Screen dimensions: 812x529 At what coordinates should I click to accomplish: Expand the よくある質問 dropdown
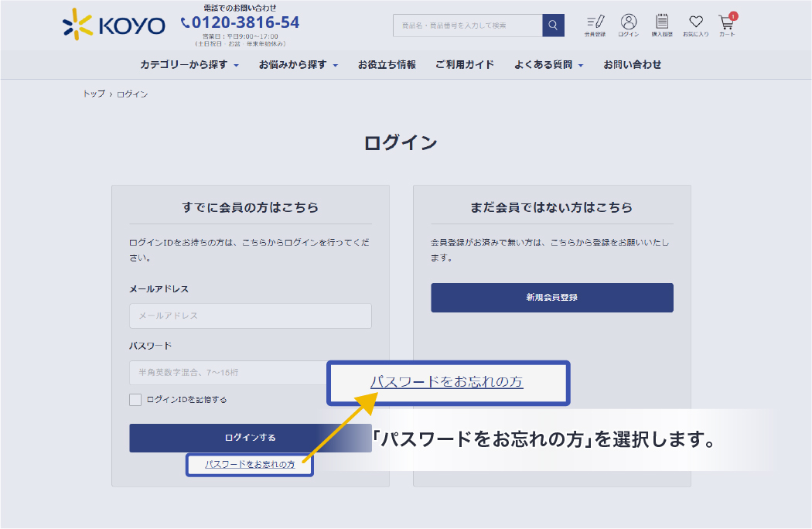click(x=548, y=65)
